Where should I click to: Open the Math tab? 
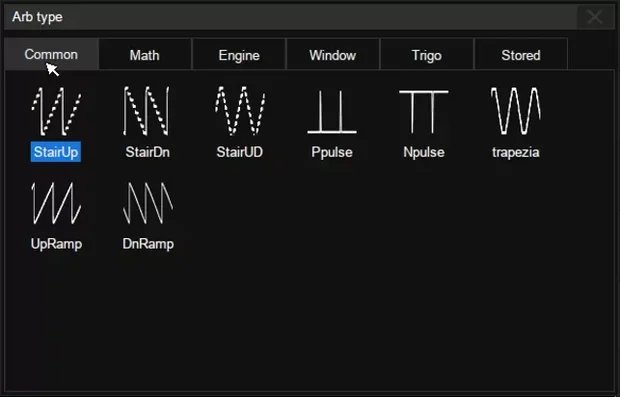145,55
